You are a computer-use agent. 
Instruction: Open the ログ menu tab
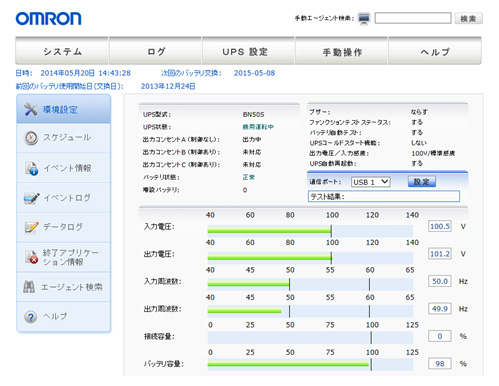point(156,51)
